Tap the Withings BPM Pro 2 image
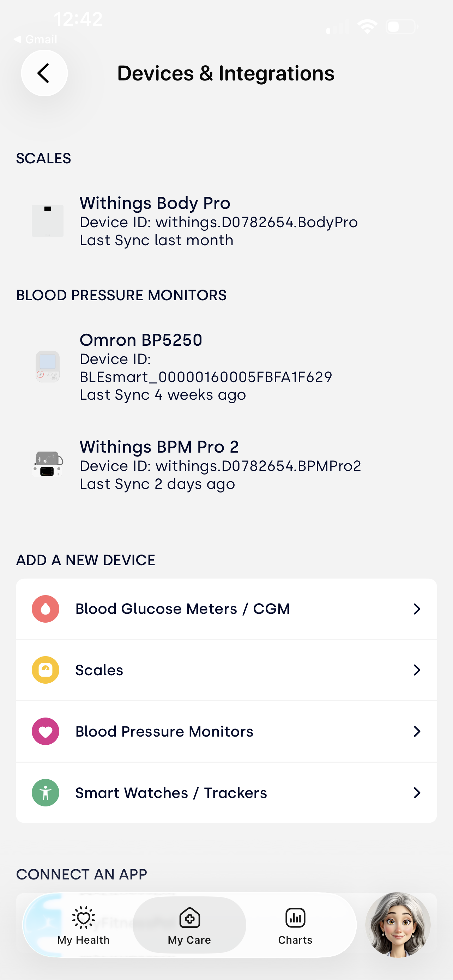The width and height of the screenshot is (453, 980). 48,464
